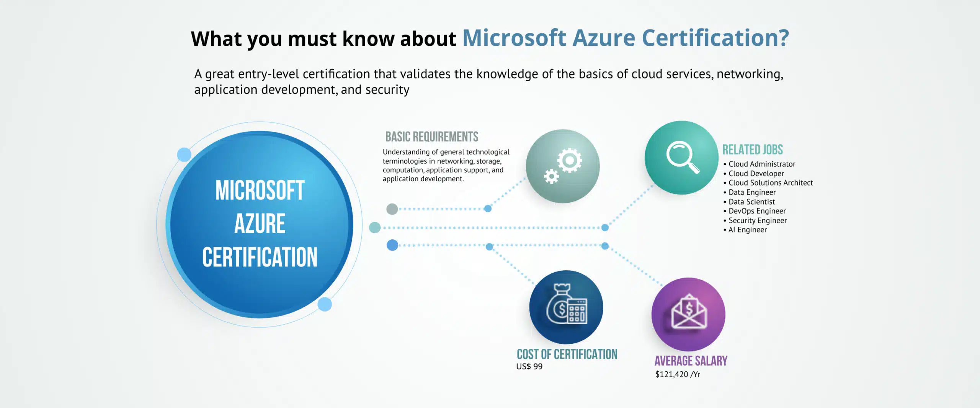
Task: Click the Basic Requirements heading
Action: [x=431, y=137]
